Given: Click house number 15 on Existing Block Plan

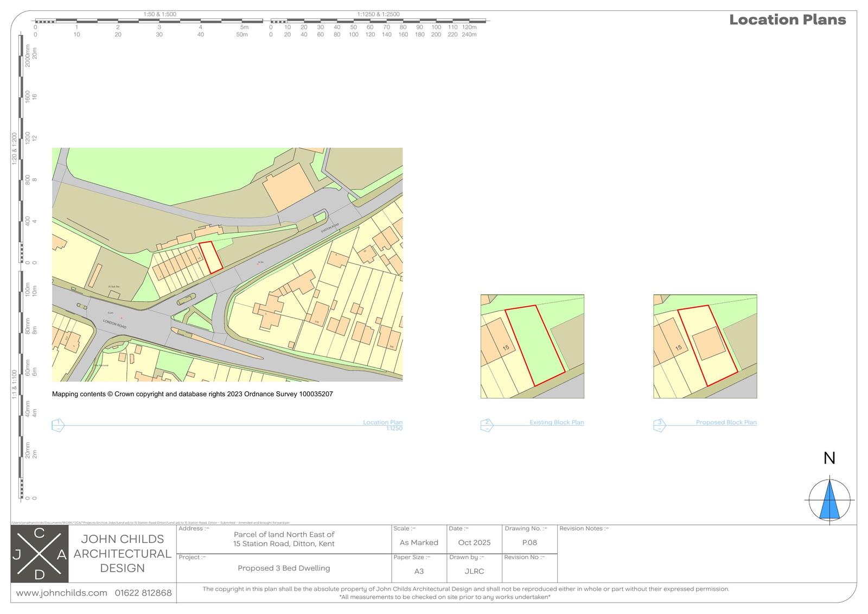Looking at the screenshot, I should click(x=506, y=347).
